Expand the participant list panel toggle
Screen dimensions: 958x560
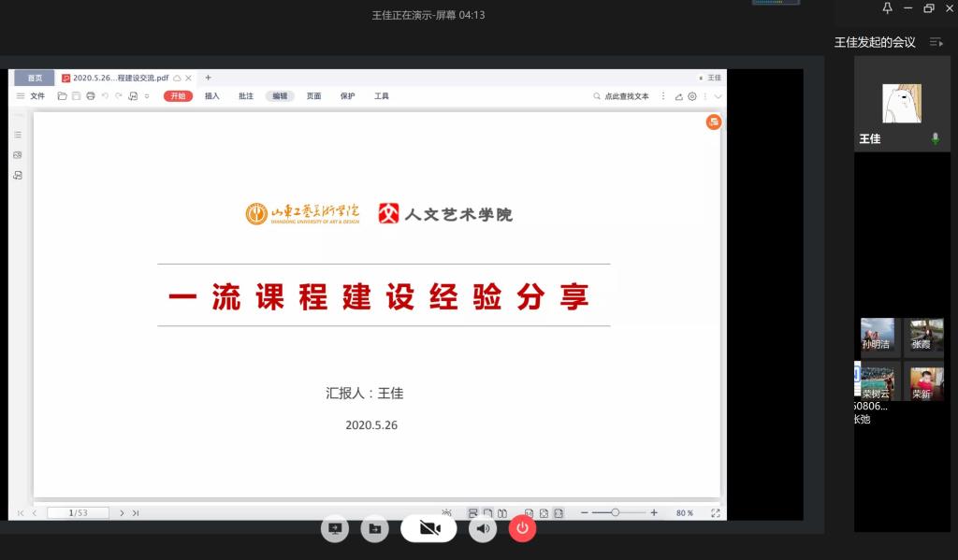[936, 42]
